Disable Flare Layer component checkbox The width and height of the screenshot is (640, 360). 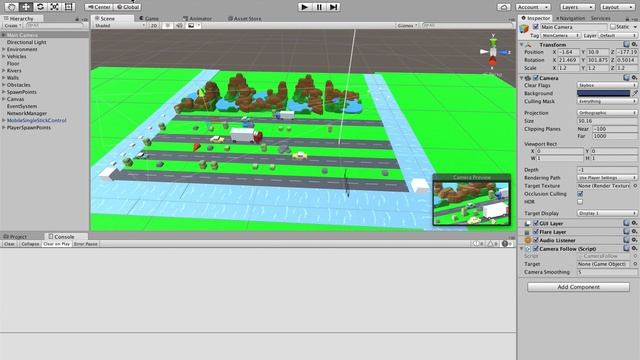(x=536, y=231)
